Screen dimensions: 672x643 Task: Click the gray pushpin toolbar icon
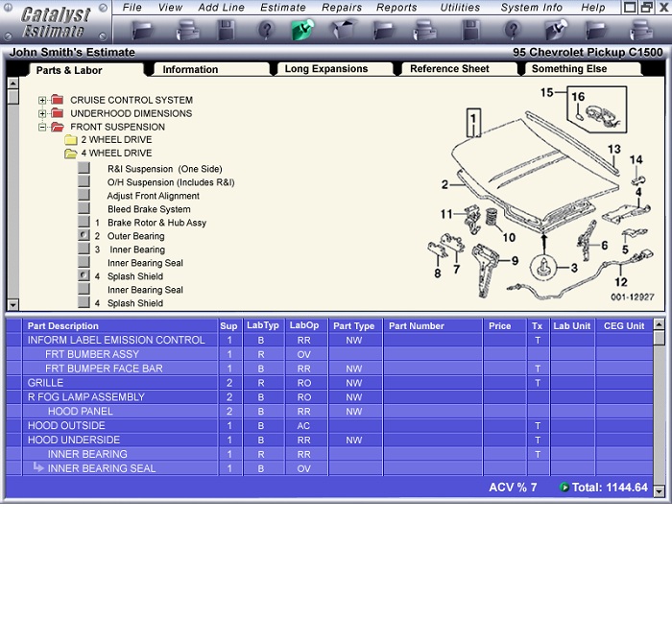556,31
